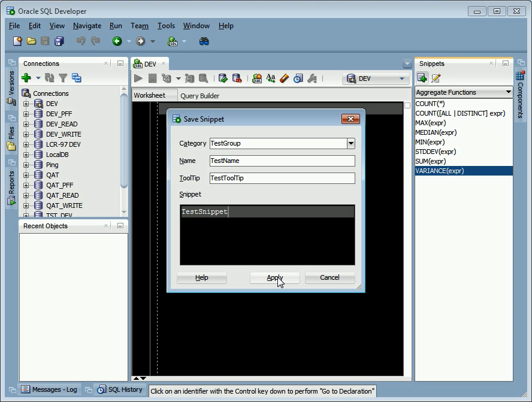The image size is (532, 402).
Task: Open the document list dropdown arrow
Action: (407, 64)
